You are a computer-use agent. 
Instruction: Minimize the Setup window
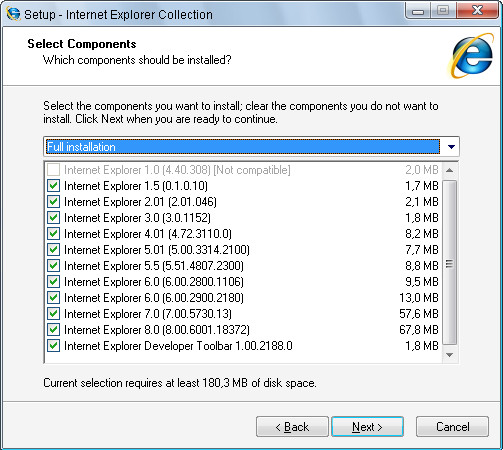418,11
